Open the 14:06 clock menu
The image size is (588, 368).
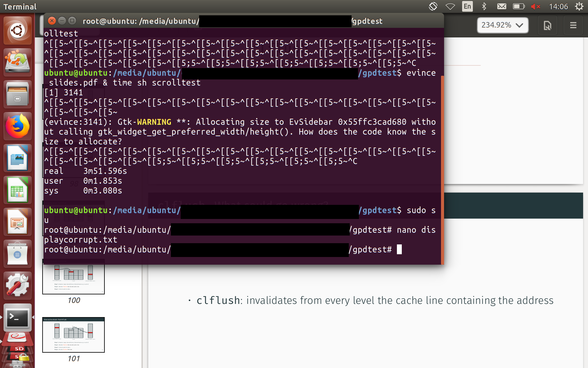558,6
